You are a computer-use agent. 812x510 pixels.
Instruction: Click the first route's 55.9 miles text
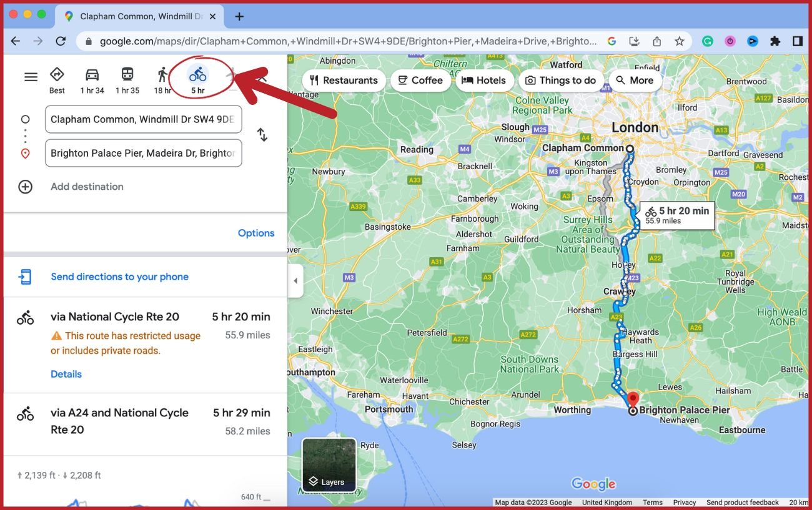point(248,335)
